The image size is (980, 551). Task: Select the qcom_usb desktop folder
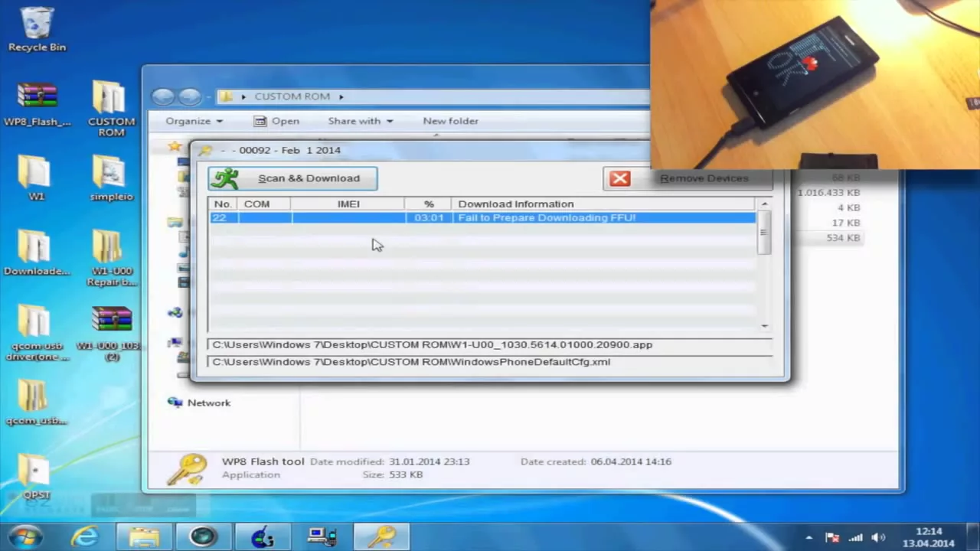[36, 403]
